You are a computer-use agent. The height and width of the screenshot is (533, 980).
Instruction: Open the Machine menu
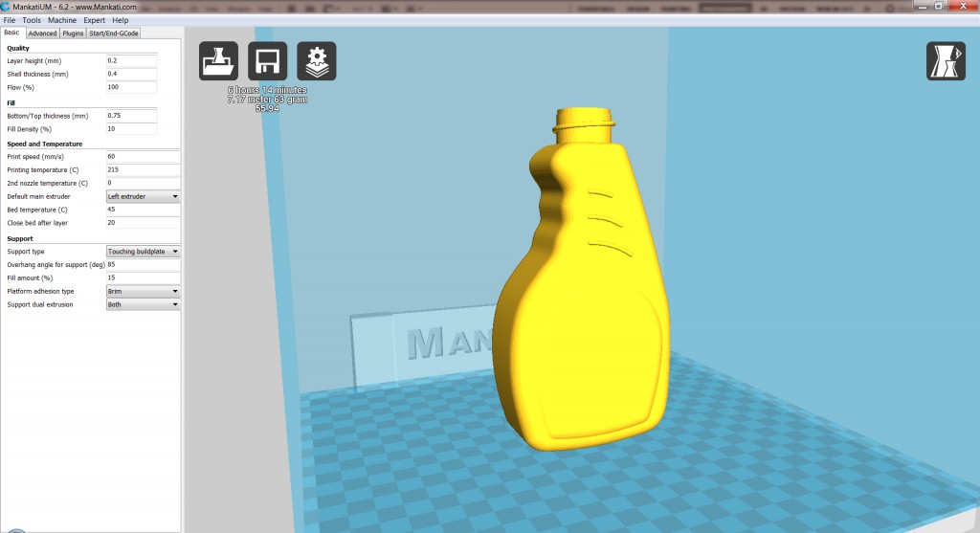(62, 20)
